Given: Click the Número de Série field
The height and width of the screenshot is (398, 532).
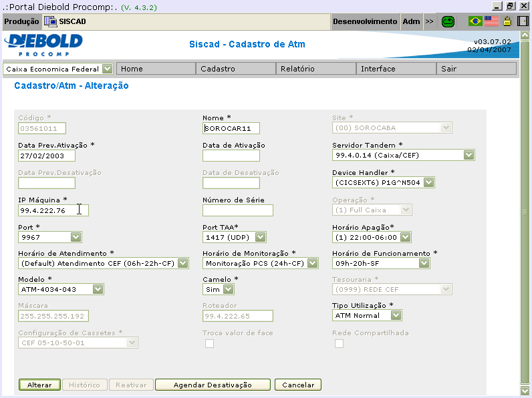Looking at the screenshot, I should tap(238, 210).
